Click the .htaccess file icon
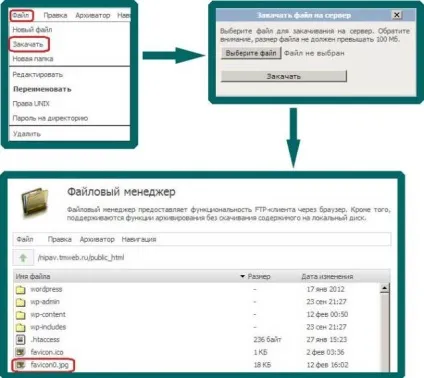 point(21,340)
